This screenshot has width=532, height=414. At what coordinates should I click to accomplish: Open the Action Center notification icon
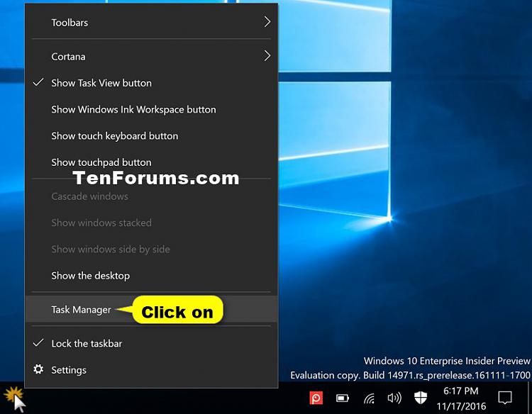505,398
